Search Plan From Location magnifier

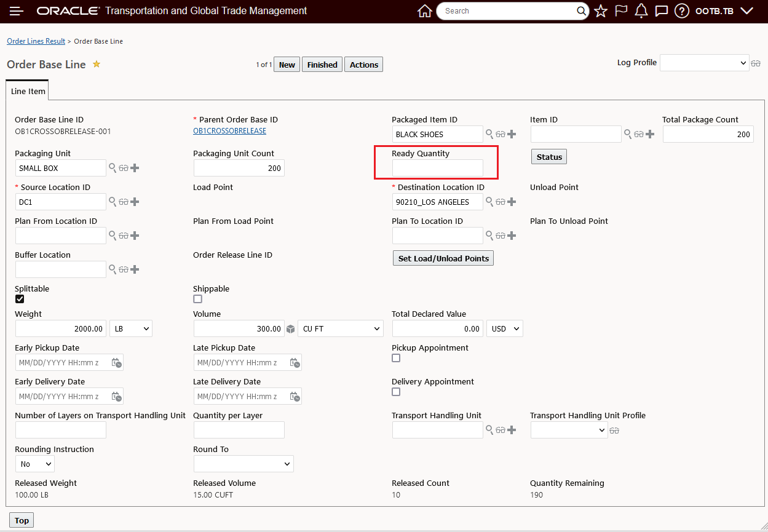(x=113, y=236)
